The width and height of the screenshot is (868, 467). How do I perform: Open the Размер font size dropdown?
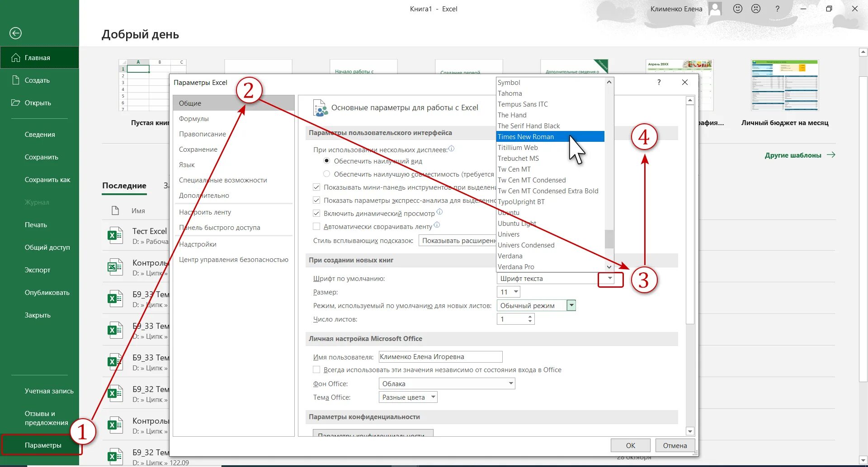tap(516, 292)
